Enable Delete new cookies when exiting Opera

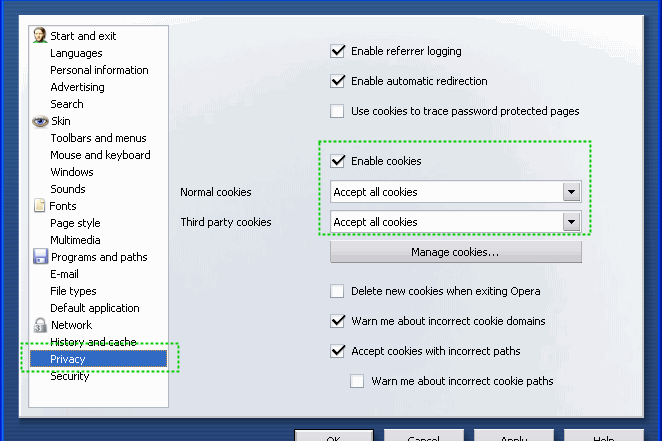click(x=338, y=291)
